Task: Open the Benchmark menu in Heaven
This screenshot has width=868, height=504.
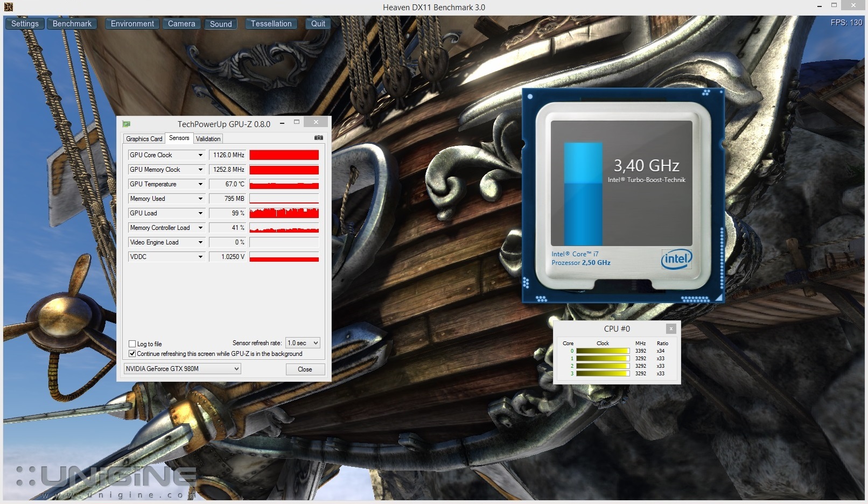Action: pos(72,24)
